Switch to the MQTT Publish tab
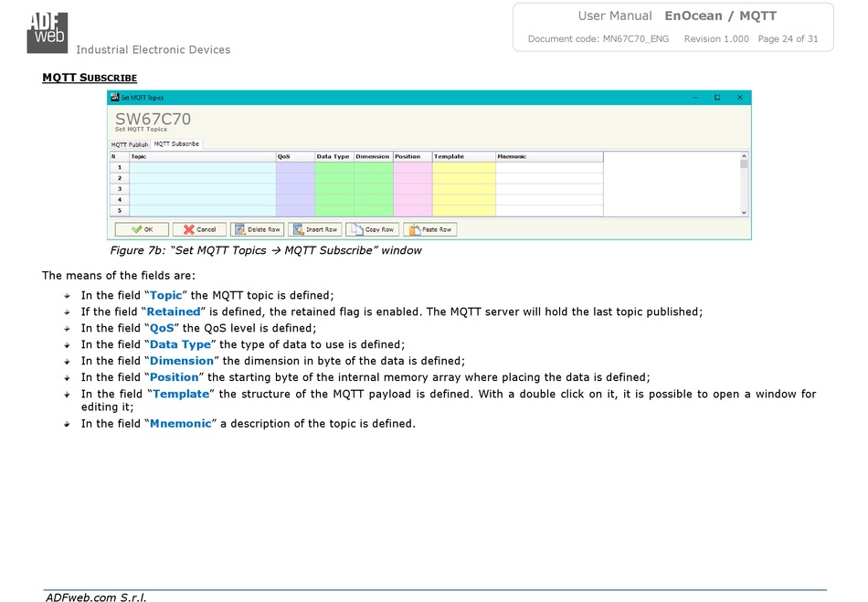Screen dimensions: 868x602 click(130, 144)
